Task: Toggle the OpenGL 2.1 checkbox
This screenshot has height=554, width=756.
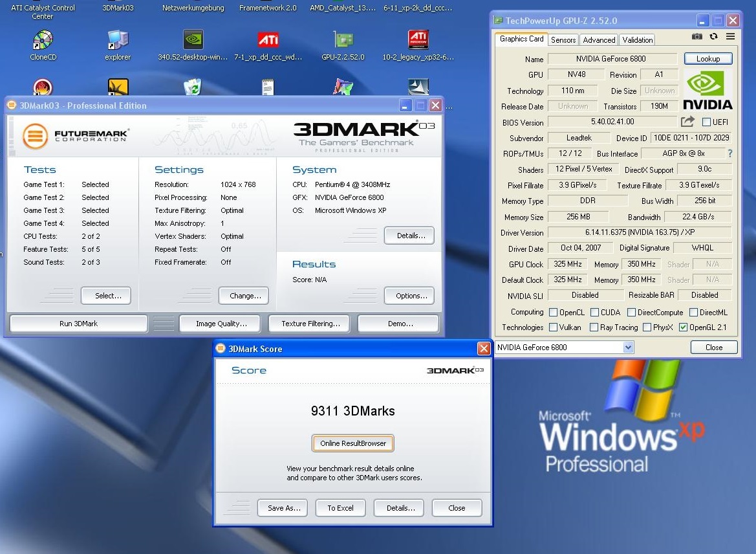Action: pos(683,327)
